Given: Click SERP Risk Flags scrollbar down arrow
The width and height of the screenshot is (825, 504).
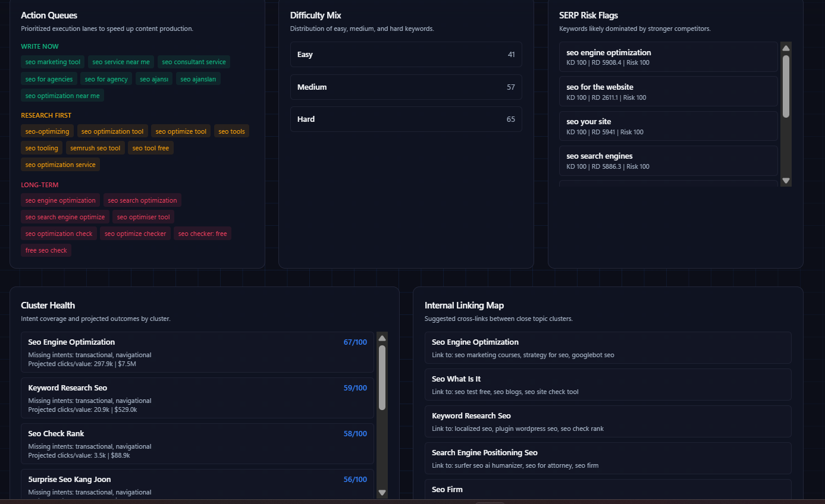Looking at the screenshot, I should pos(786,180).
